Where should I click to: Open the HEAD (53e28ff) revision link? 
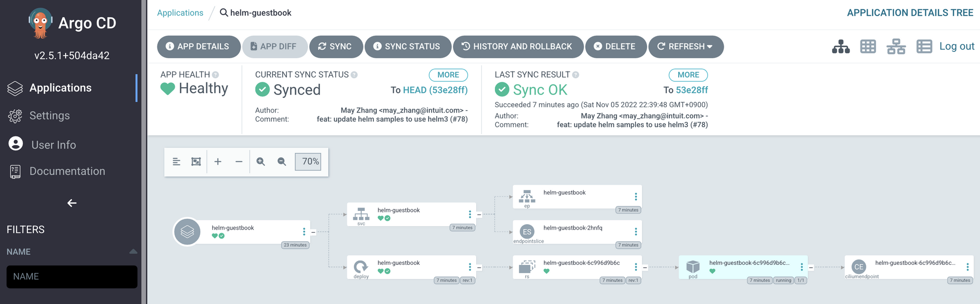(x=435, y=90)
